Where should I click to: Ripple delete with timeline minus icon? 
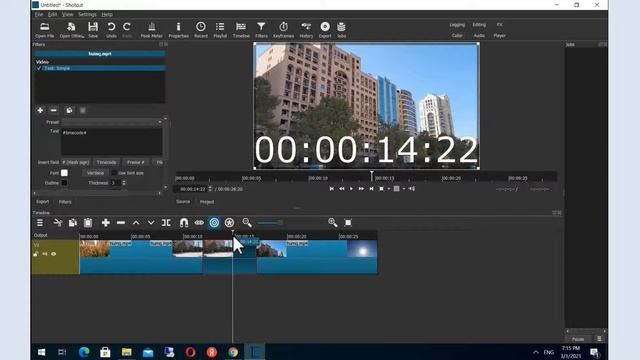(121, 223)
